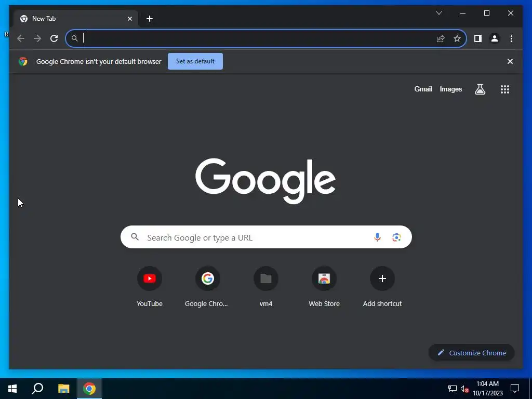The height and width of the screenshot is (399, 532).
Task: Click the Add shortcut plus tile
Action: (x=382, y=287)
